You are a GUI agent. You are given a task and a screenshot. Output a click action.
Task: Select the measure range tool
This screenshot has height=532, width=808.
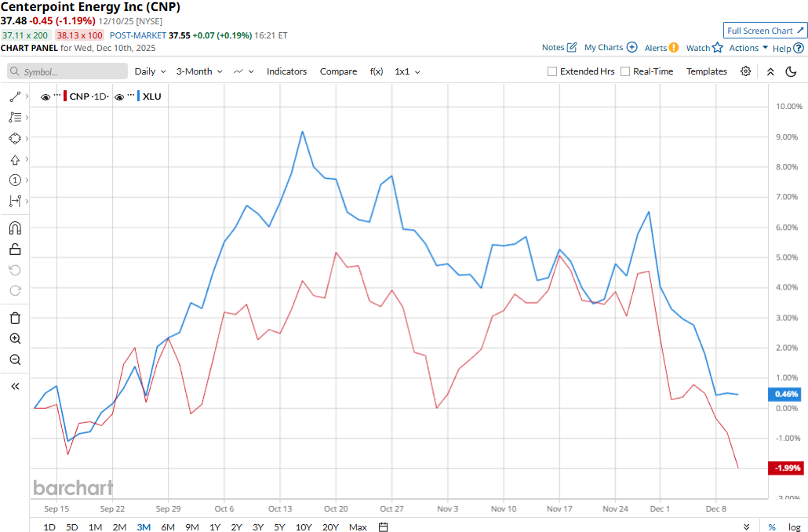pyautogui.click(x=15, y=201)
